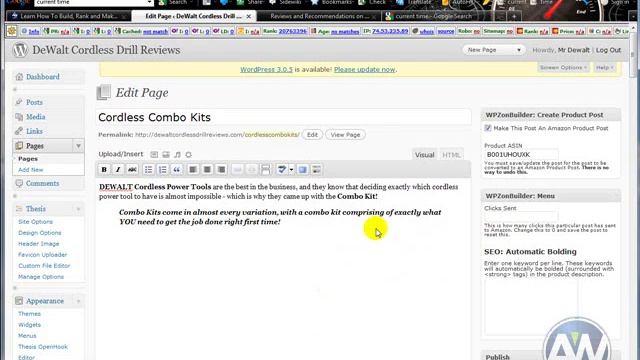Open Thesis Favicon Uploader
This screenshot has height=360, width=640.
click(42, 255)
